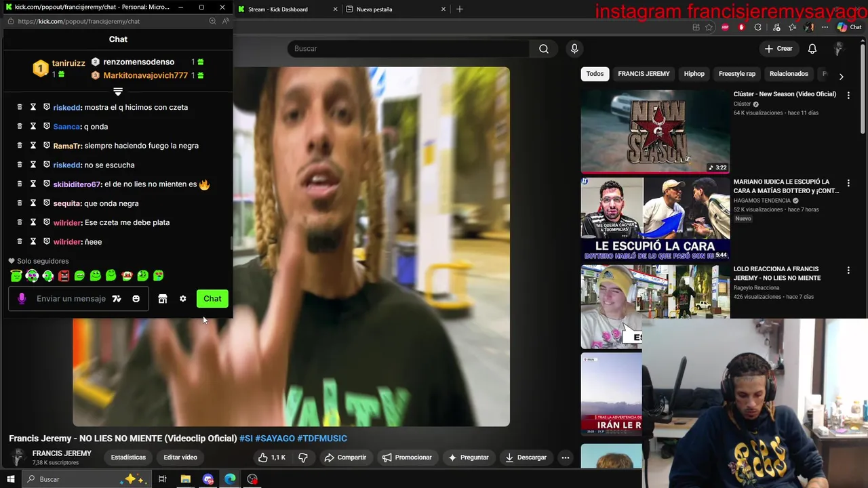Screen dimensions: 868x488
Task: Insert the first green angel emote
Action: [x=16, y=276]
